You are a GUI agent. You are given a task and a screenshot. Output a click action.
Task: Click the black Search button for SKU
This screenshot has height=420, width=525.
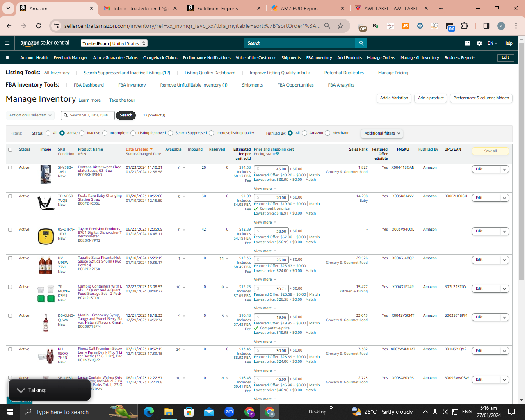pyautogui.click(x=126, y=115)
